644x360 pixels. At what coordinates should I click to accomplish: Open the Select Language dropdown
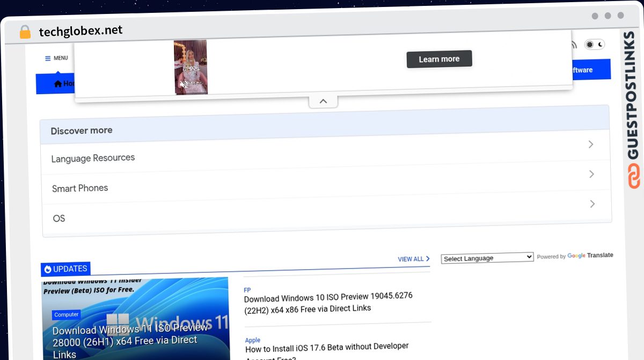tap(487, 258)
